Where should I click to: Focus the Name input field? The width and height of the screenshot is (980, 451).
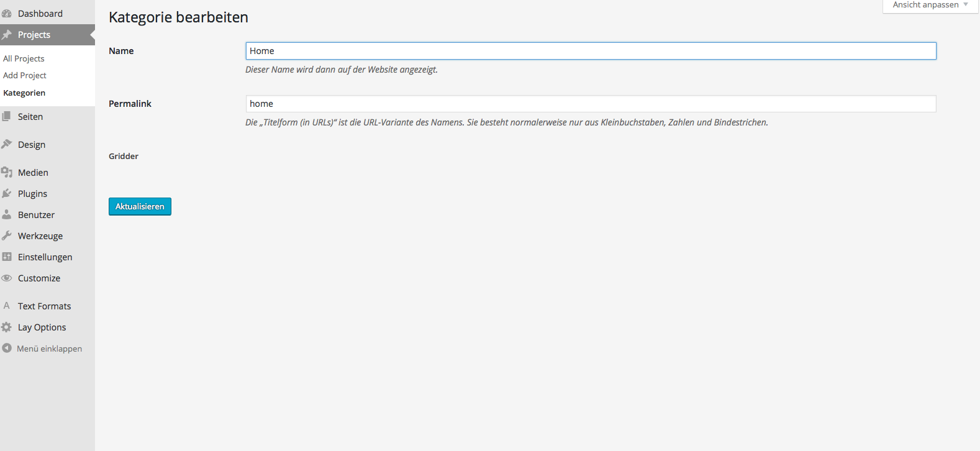click(x=591, y=51)
